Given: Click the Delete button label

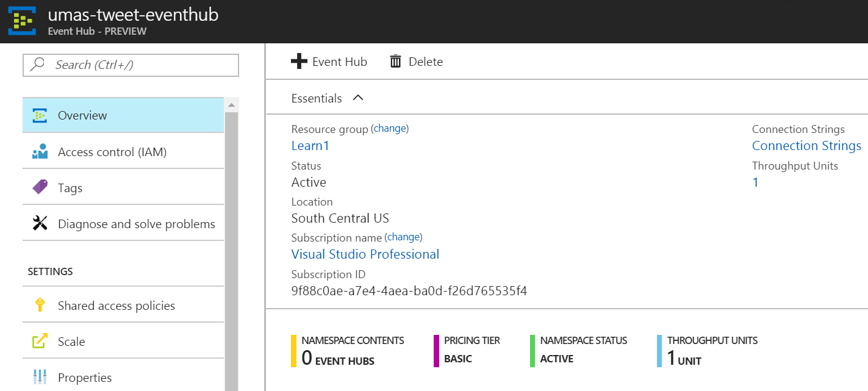Looking at the screenshot, I should tap(426, 62).
